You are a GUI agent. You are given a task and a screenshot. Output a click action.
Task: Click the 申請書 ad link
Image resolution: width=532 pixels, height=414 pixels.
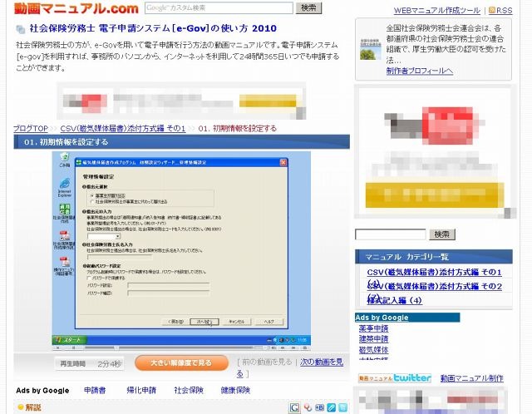pyautogui.click(x=95, y=390)
